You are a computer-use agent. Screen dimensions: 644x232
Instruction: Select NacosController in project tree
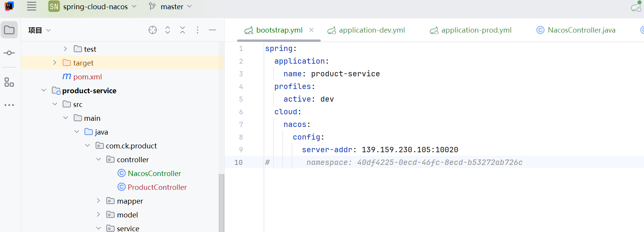(x=154, y=173)
